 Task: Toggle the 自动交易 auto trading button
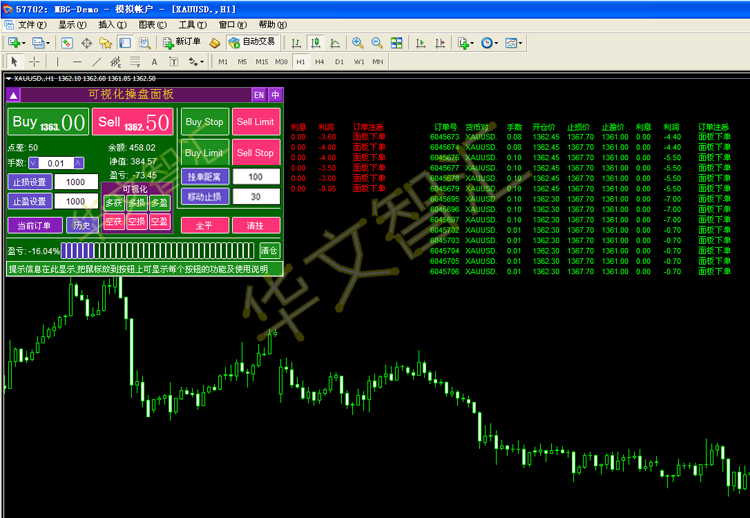coord(252,43)
